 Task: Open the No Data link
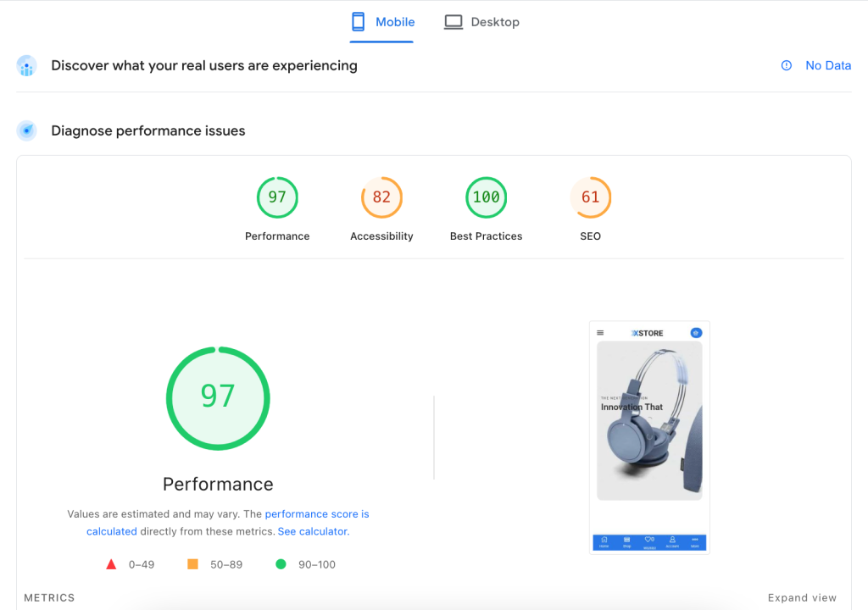click(827, 65)
